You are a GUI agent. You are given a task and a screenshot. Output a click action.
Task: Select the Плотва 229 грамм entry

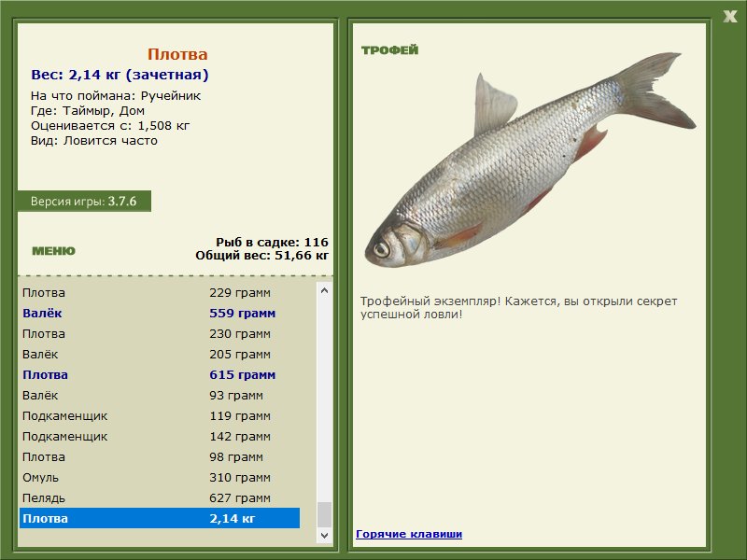tap(160, 293)
